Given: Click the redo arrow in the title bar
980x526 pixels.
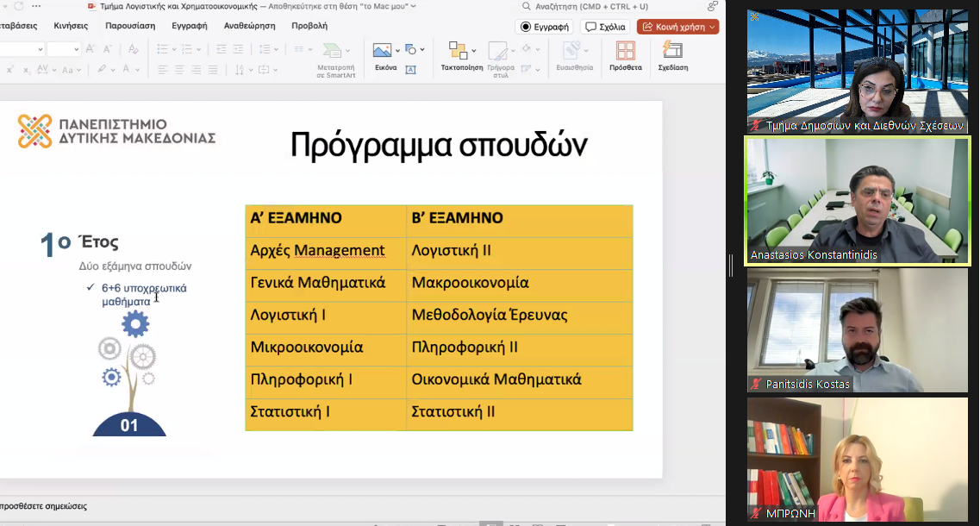Looking at the screenshot, I should [x=18, y=6].
